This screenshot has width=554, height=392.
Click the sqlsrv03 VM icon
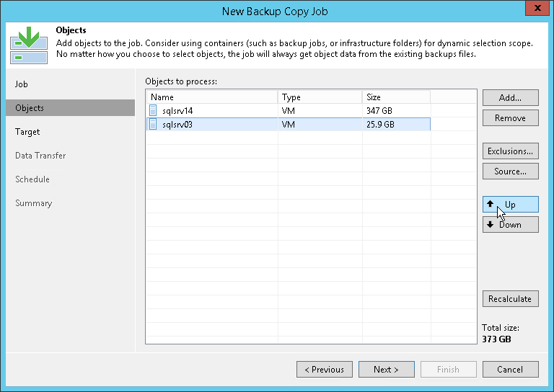[153, 124]
